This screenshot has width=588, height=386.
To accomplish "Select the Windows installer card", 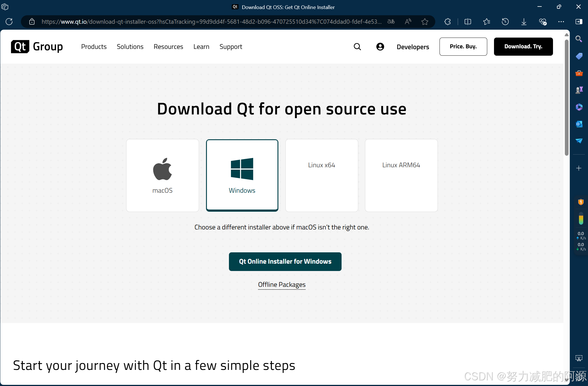I will point(242,175).
